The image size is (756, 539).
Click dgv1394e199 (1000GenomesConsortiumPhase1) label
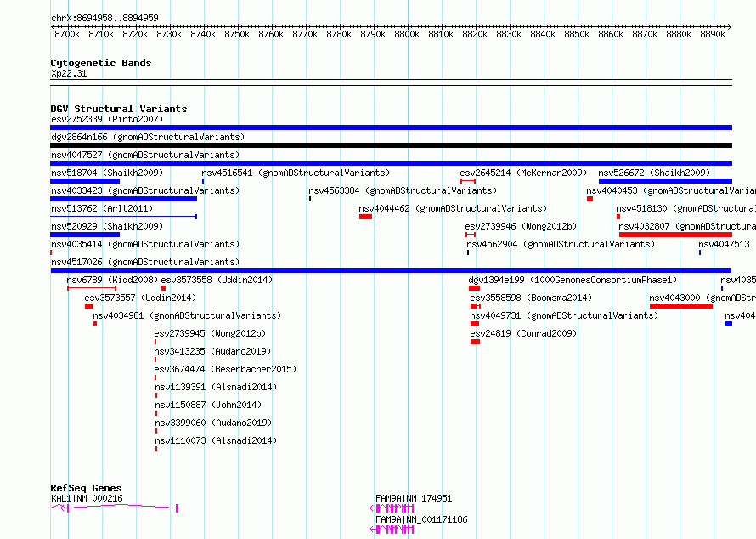pyautogui.click(x=573, y=280)
